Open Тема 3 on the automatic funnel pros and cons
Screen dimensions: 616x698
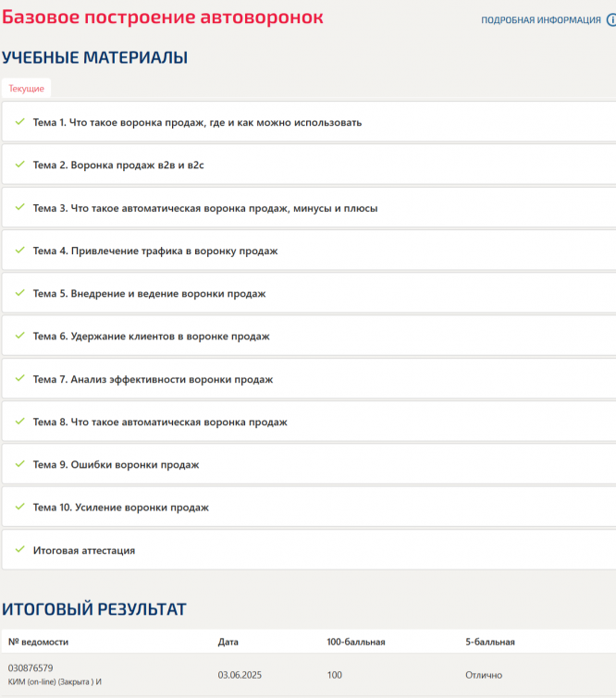coord(309,208)
